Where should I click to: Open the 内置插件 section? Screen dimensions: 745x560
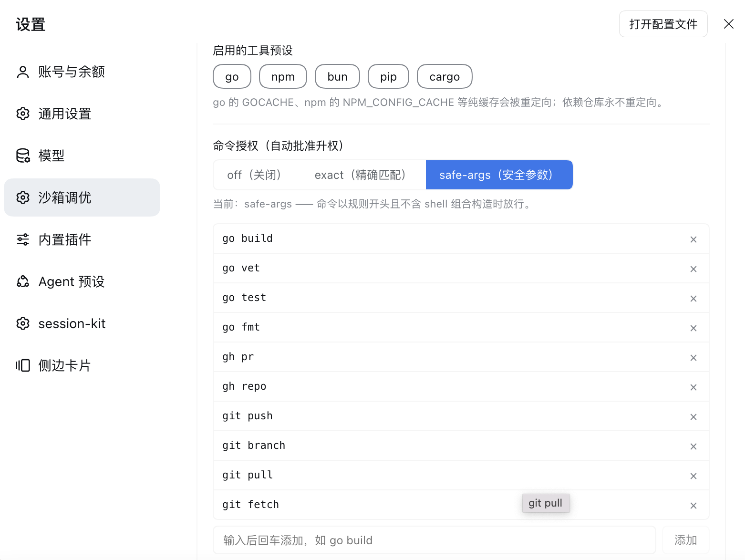tap(82, 239)
